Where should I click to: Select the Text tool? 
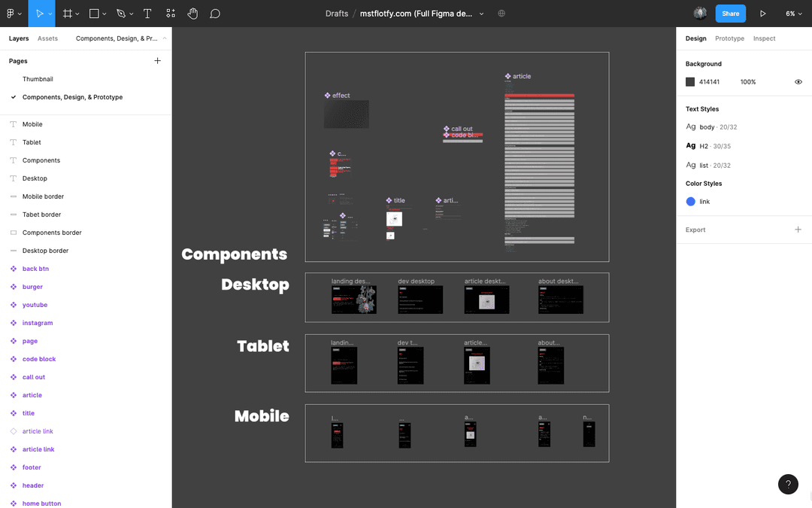147,13
